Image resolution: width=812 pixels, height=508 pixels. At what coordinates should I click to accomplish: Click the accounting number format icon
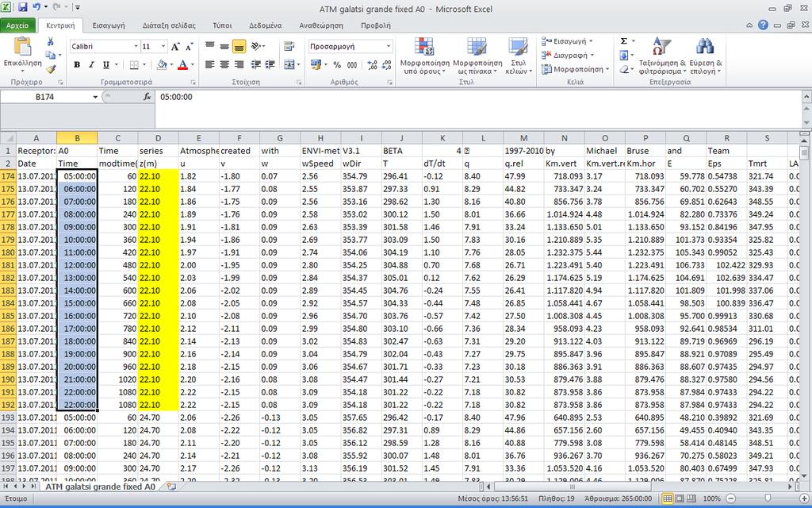[x=316, y=65]
